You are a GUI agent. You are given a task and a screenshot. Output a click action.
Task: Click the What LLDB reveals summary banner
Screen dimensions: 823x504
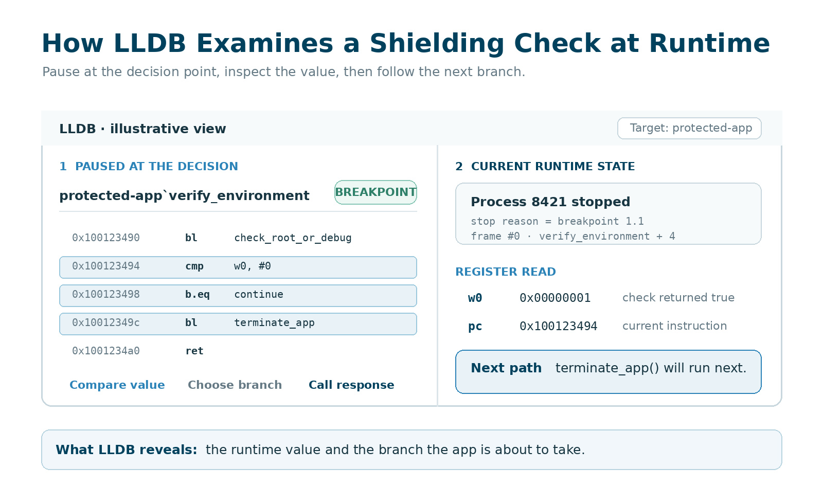click(x=411, y=449)
